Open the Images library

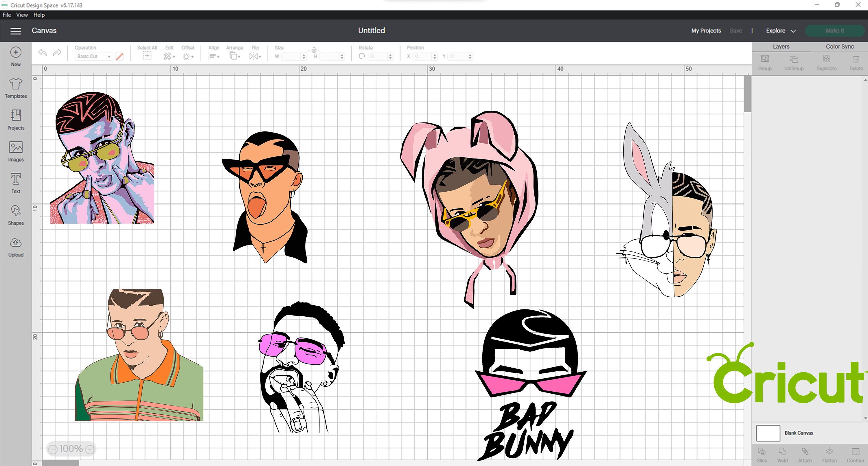pos(16,152)
